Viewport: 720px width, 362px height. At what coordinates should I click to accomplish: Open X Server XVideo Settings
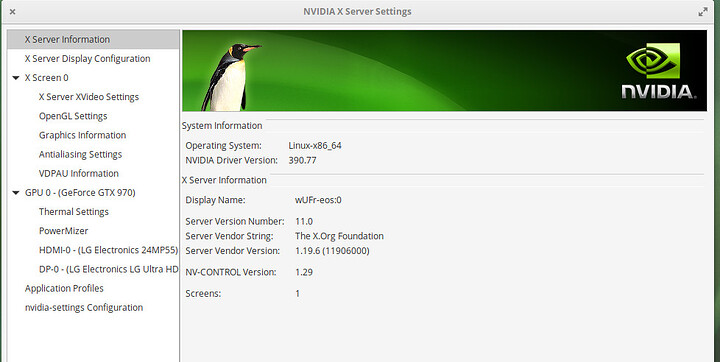tap(89, 97)
